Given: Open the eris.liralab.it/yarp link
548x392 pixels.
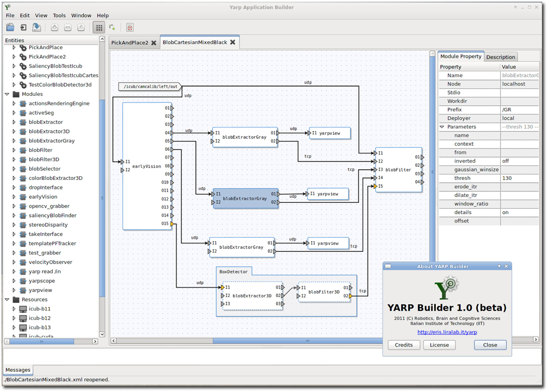Looking at the screenshot, I should pos(447,332).
